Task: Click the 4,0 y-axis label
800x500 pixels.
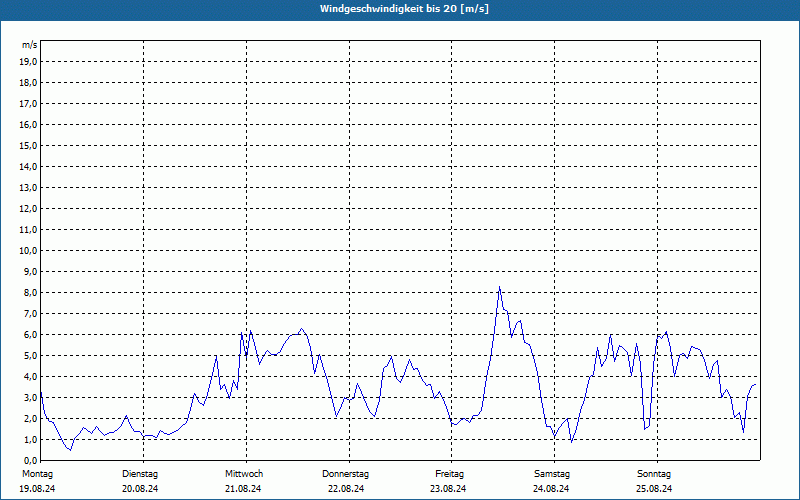Action: pyautogui.click(x=30, y=377)
